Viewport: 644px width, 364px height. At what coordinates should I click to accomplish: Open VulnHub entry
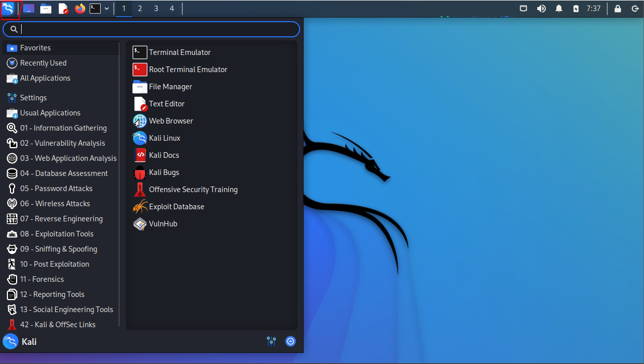[x=212, y=224]
